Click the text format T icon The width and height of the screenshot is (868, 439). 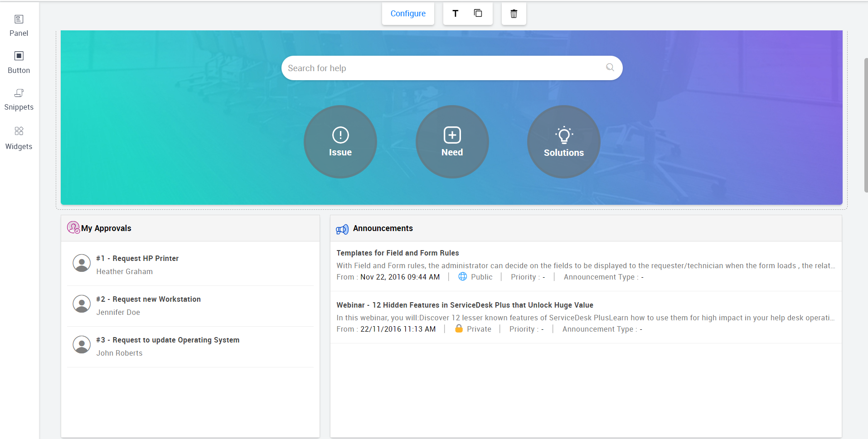(x=455, y=14)
